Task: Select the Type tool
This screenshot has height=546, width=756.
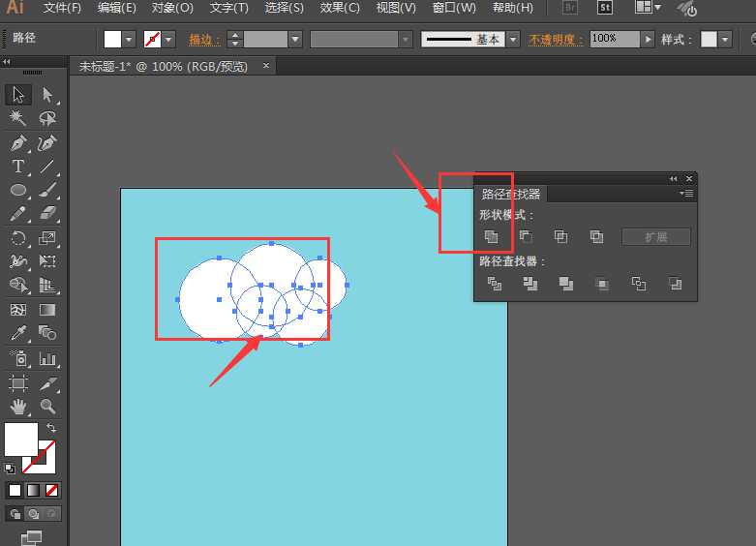Action: (x=18, y=167)
